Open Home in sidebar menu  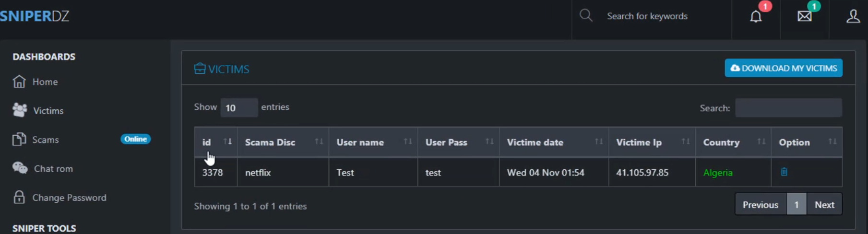pos(45,82)
